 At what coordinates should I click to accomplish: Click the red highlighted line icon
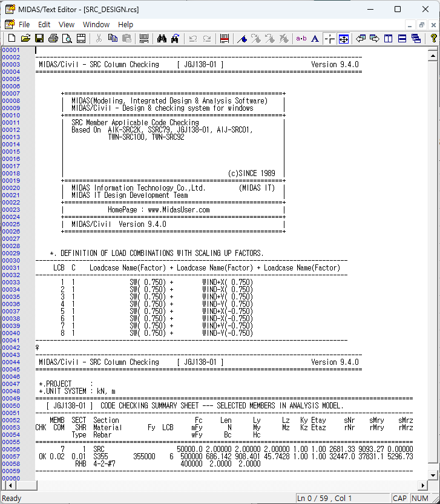(x=225, y=39)
